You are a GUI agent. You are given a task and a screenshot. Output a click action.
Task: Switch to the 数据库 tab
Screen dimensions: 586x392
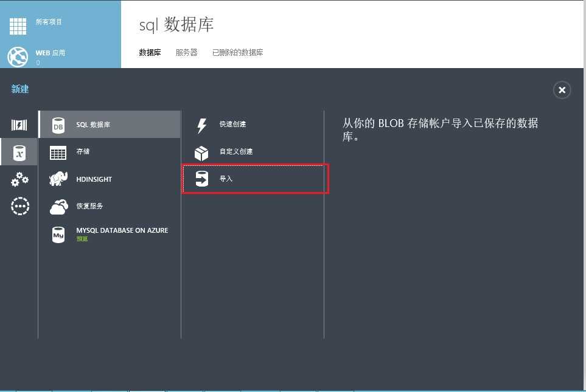click(150, 53)
